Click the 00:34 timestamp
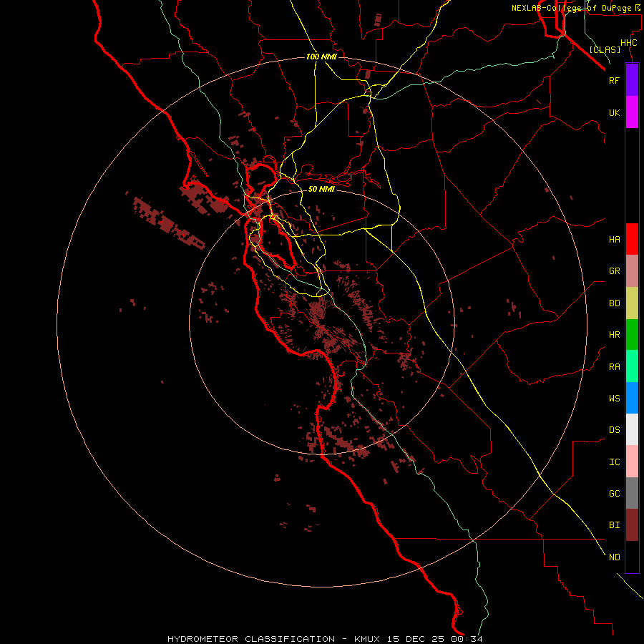This screenshot has width=644, height=644. [x=467, y=639]
